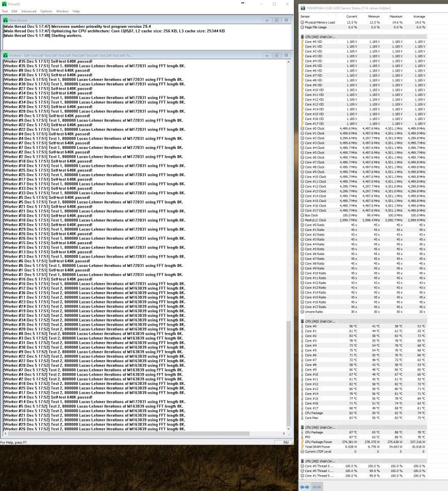This screenshot has width=448, height=491.
Task: Close the Main thread sub-window
Action: pyautogui.click(x=286, y=20)
